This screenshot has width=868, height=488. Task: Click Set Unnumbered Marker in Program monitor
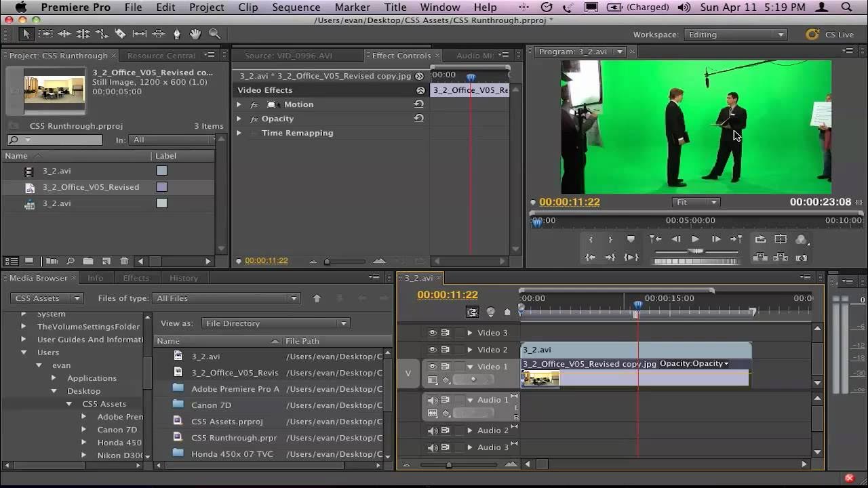click(x=631, y=239)
